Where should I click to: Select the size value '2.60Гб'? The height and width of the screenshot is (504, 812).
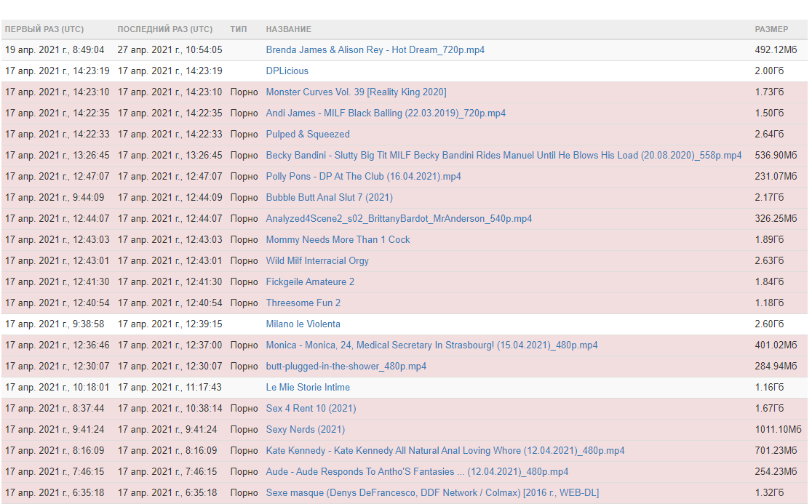[x=769, y=324]
